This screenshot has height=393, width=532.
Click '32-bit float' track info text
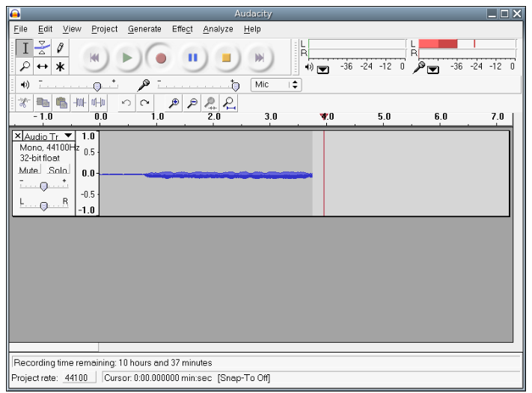40,158
